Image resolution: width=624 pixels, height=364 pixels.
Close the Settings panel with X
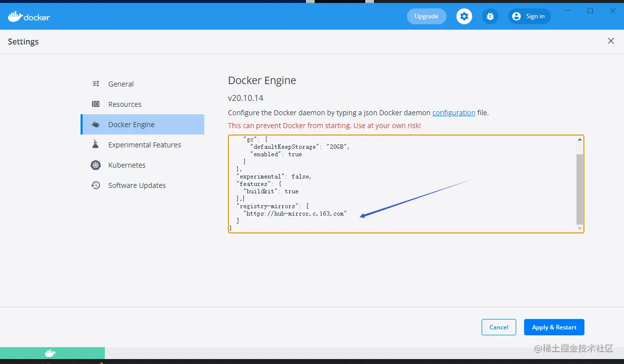pyautogui.click(x=611, y=41)
